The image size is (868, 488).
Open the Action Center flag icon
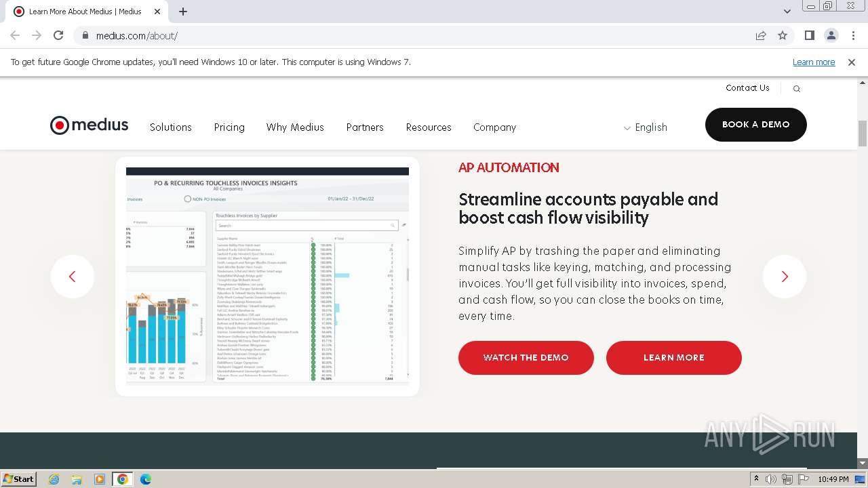(803, 479)
